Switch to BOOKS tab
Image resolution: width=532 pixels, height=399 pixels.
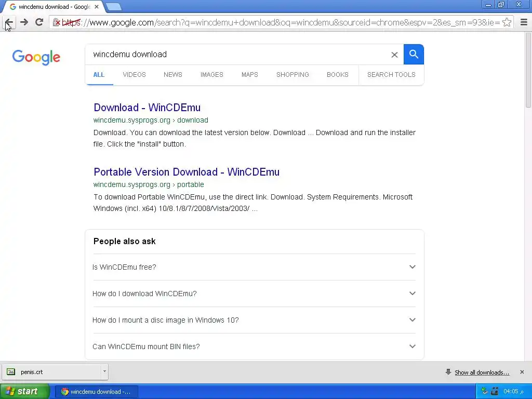point(338,75)
